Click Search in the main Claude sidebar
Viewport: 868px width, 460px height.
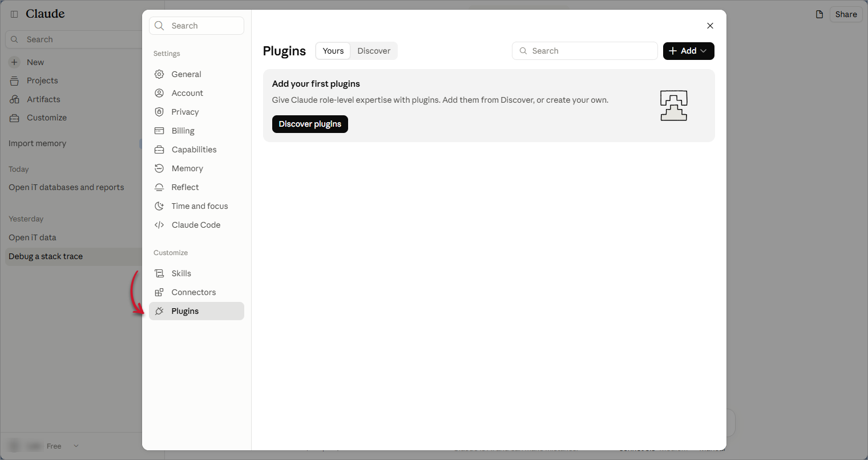74,39
